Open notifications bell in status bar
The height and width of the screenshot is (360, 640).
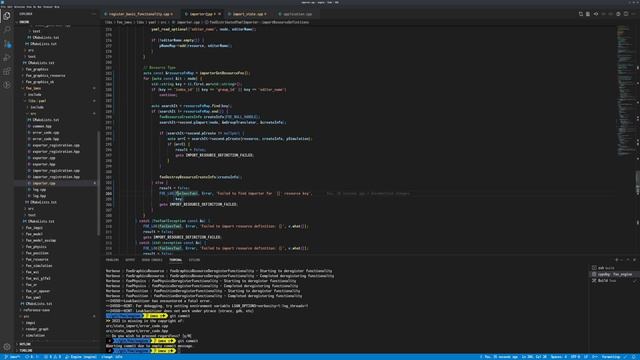(x=634, y=357)
